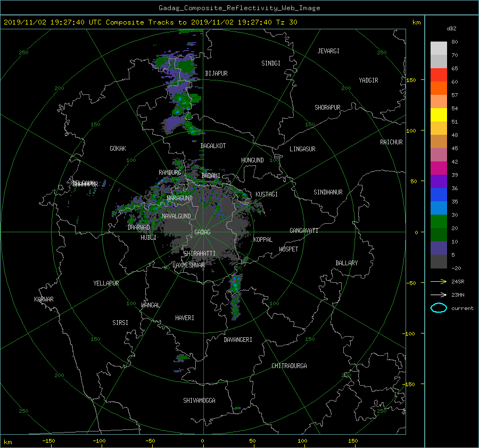The width and height of the screenshot is (479, 448).
Task: Click the LINGASUR city label
Action: (302, 149)
